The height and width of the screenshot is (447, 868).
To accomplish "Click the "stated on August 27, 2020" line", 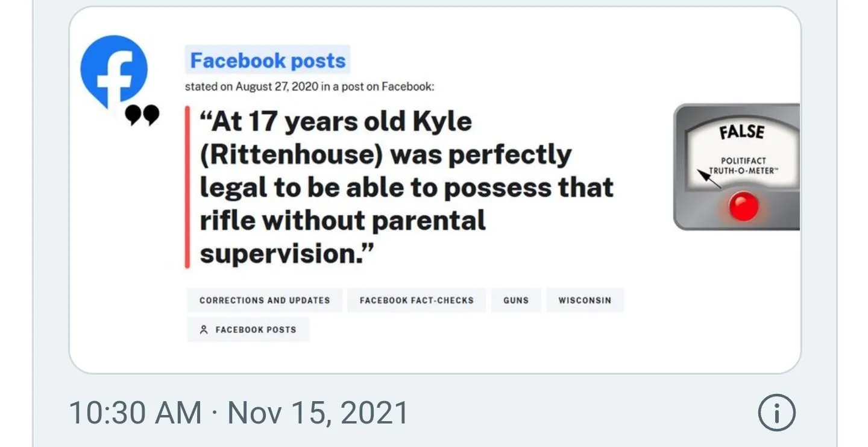I will point(309,87).
